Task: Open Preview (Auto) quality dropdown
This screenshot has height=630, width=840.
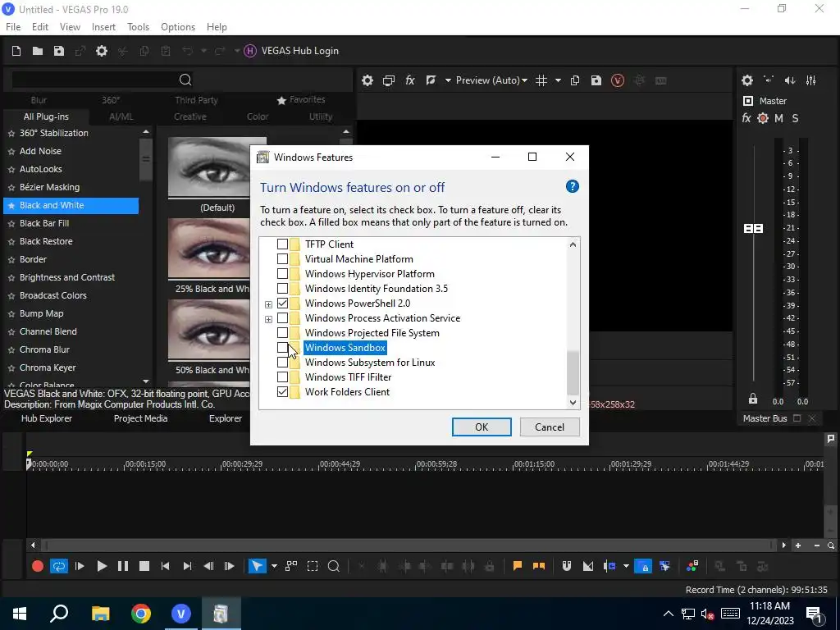Action: click(x=491, y=80)
